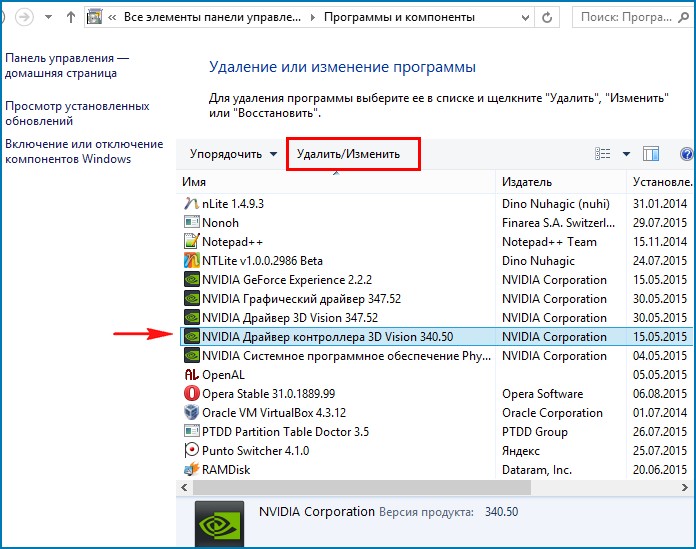This screenshot has width=696, height=549.
Task: Click Все элементы панели управления breadcrumb
Action: [x=212, y=17]
